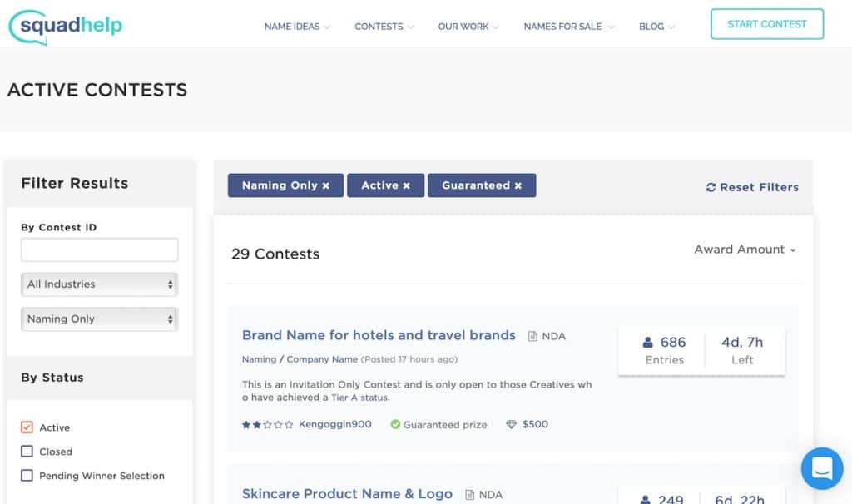Screen dimensions: 852x504
Task: Expand the Our Work menu
Action: pyautogui.click(x=468, y=27)
